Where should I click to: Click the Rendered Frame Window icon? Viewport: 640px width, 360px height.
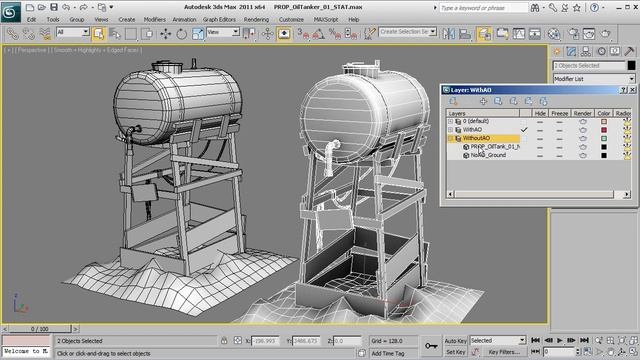coord(589,34)
